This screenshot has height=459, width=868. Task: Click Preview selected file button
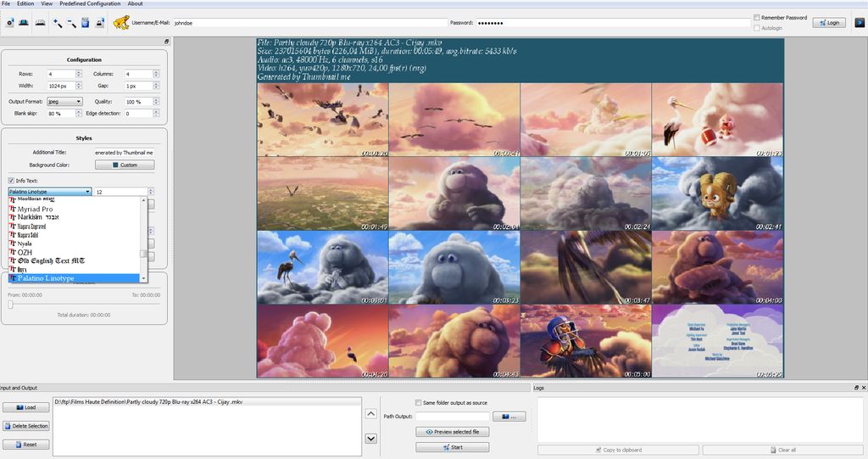click(x=453, y=432)
